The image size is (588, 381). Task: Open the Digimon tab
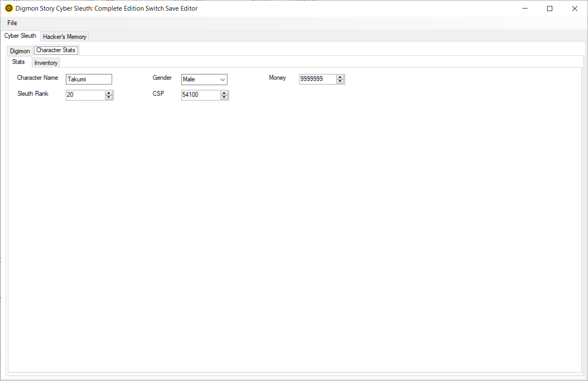coord(20,51)
